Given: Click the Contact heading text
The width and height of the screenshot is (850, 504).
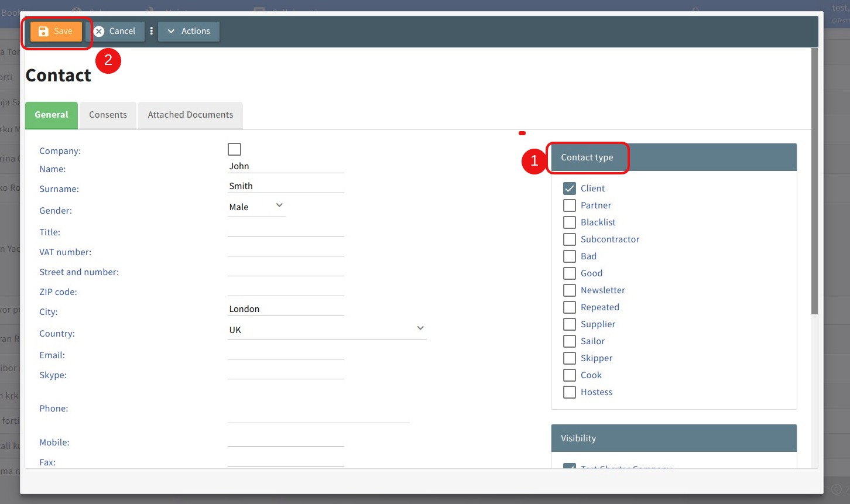Looking at the screenshot, I should click(59, 76).
